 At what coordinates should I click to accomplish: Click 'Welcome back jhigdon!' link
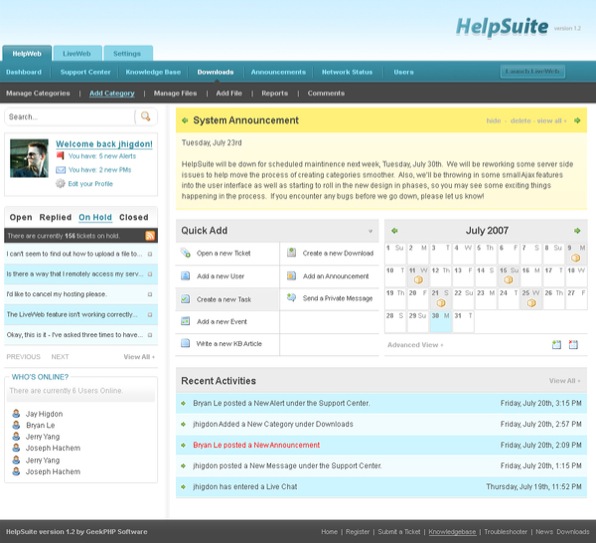point(104,144)
